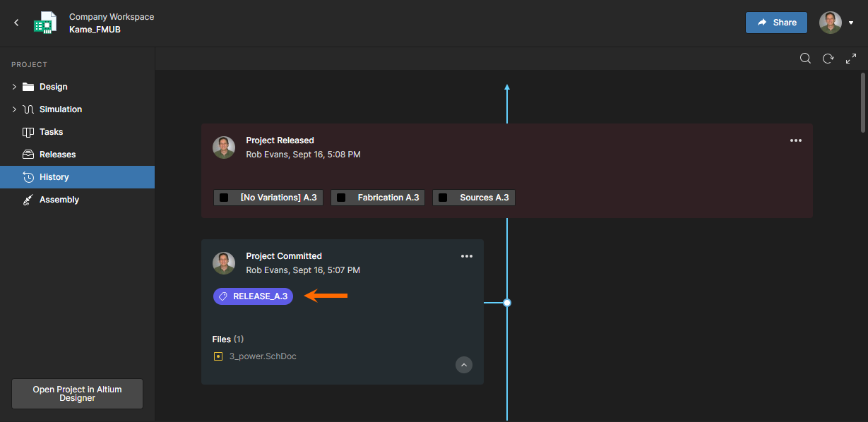The image size is (868, 422).
Task: Click the History clock icon
Action: [28, 177]
